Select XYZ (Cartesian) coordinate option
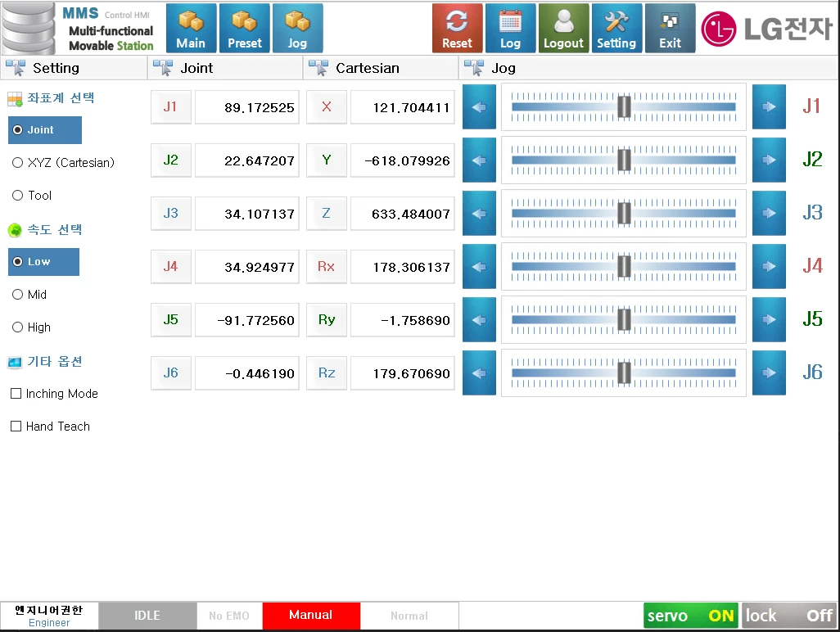 click(x=18, y=163)
